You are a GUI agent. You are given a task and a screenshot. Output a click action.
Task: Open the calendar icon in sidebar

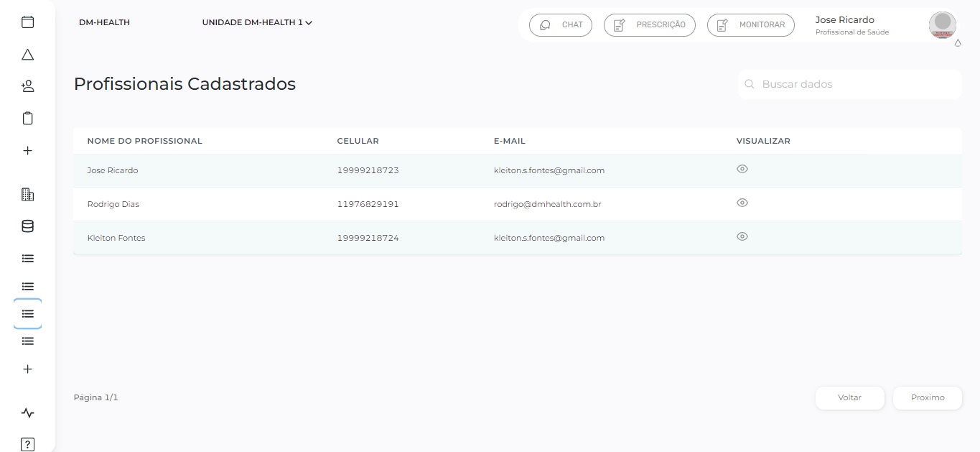pos(27,22)
